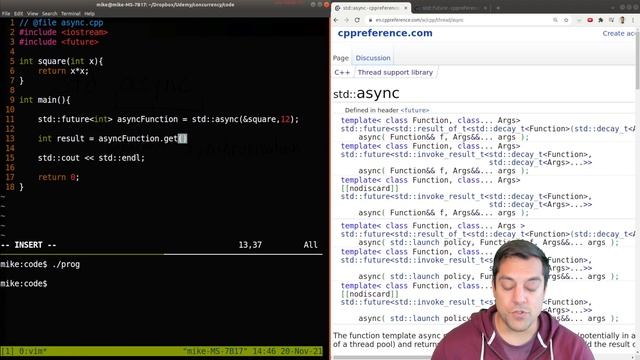Click the tmux status '[1] 0:vim*'
This screenshot has width=640, height=360.
coord(24,351)
